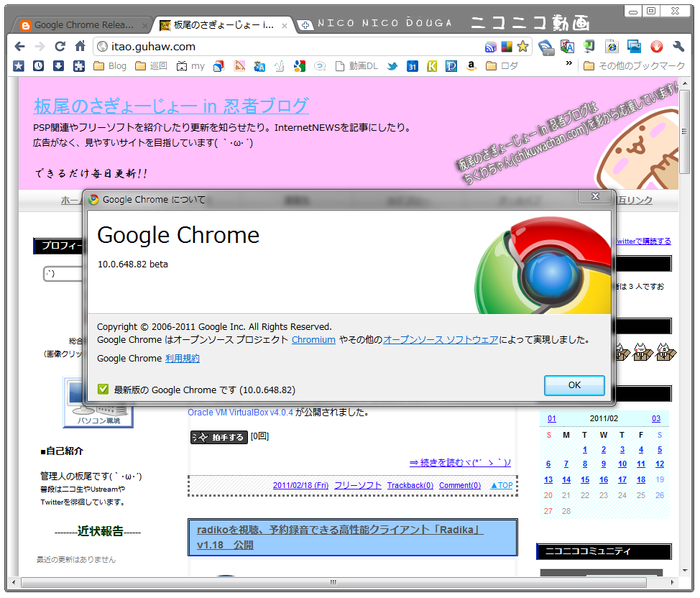
Task: Click the green network computer extension icon
Action: click(589, 47)
